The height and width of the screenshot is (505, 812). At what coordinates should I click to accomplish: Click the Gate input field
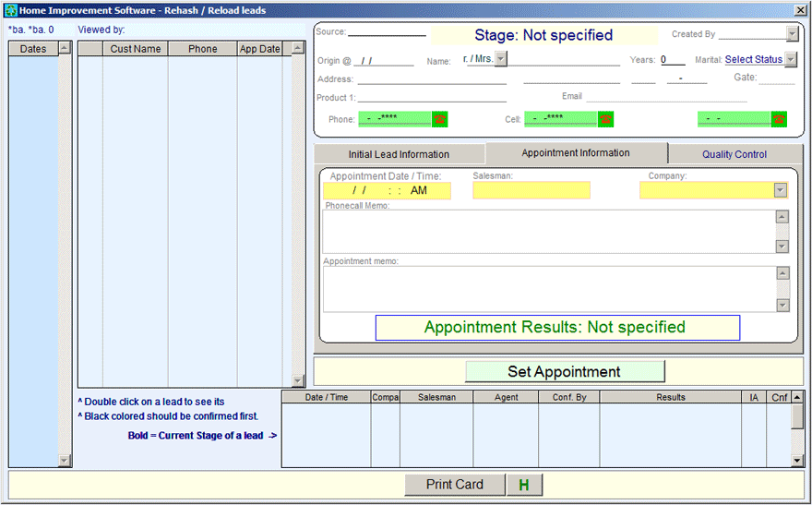pyautogui.click(x=776, y=78)
